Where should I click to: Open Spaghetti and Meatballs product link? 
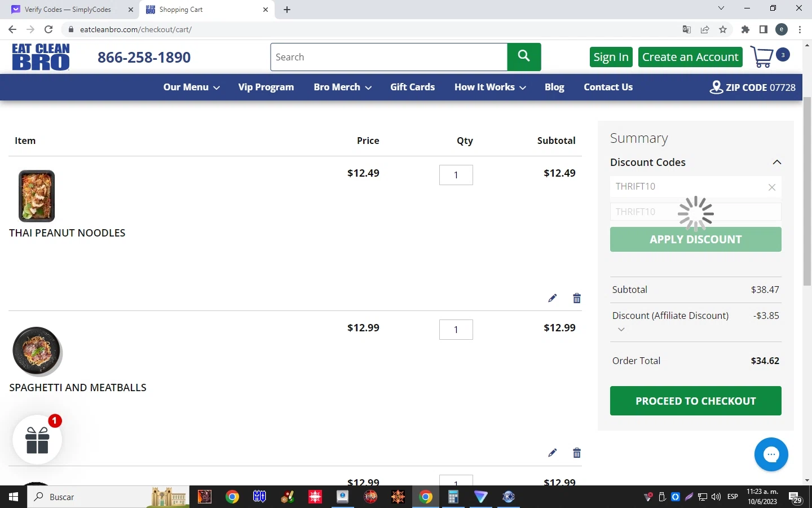point(78,388)
